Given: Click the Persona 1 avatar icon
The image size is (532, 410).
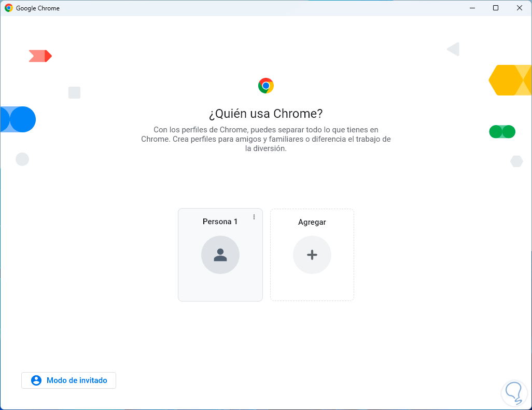Looking at the screenshot, I should [220, 255].
